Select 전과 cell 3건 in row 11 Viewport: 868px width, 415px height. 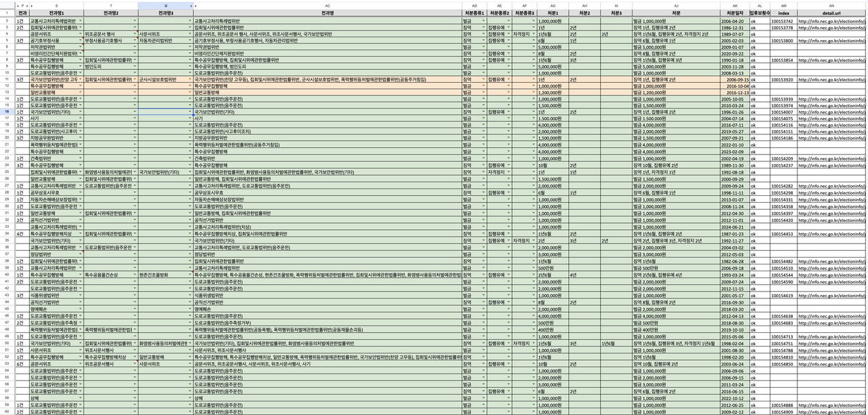pos(22,79)
